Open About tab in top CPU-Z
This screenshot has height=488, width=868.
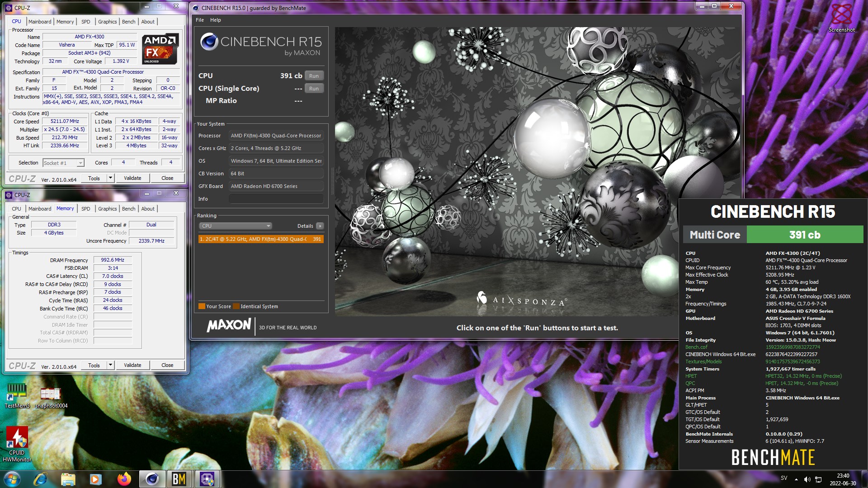point(148,22)
